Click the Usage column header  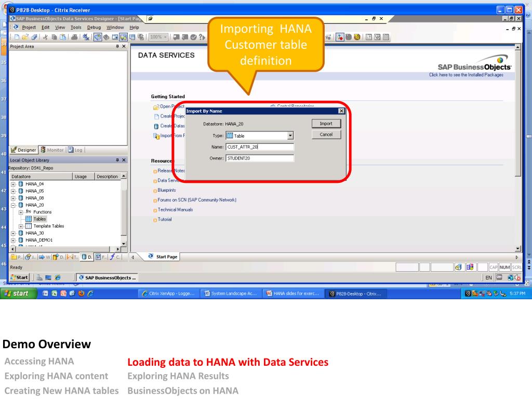pos(83,177)
